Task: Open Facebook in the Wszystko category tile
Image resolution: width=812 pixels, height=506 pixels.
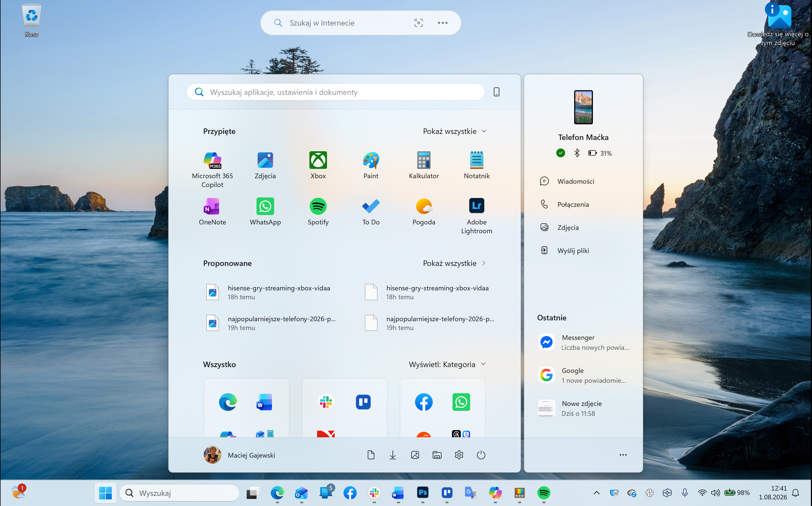Action: click(x=424, y=402)
